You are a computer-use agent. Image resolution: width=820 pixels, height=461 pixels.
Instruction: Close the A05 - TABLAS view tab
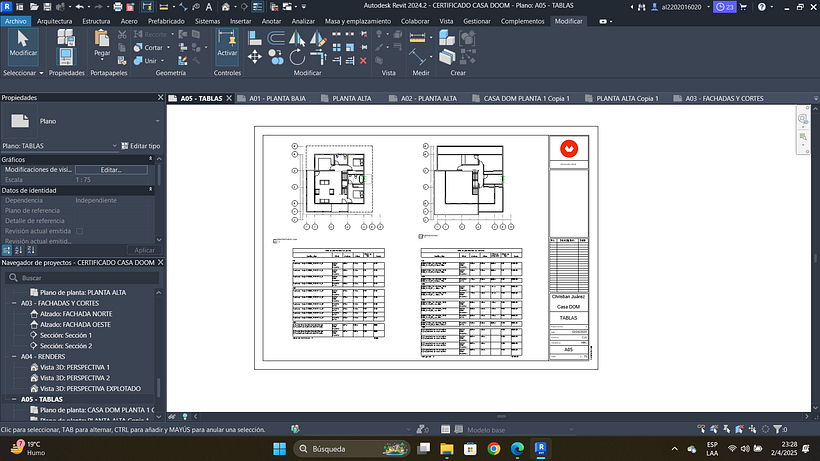tap(229, 98)
